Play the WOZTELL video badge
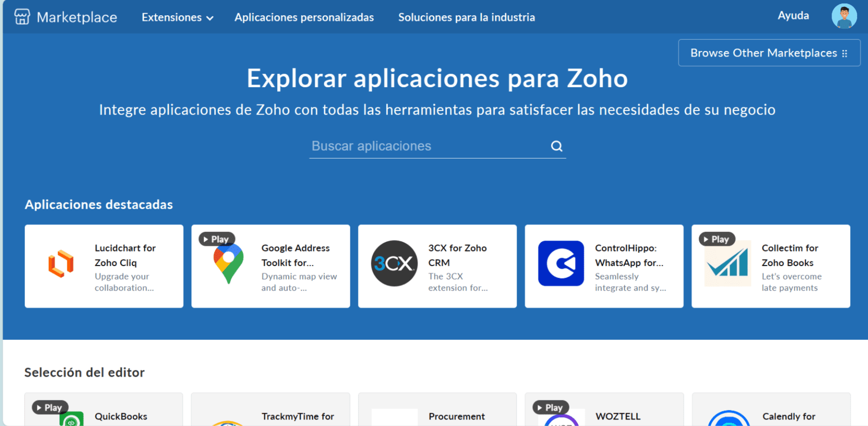This screenshot has width=868, height=426. [550, 408]
